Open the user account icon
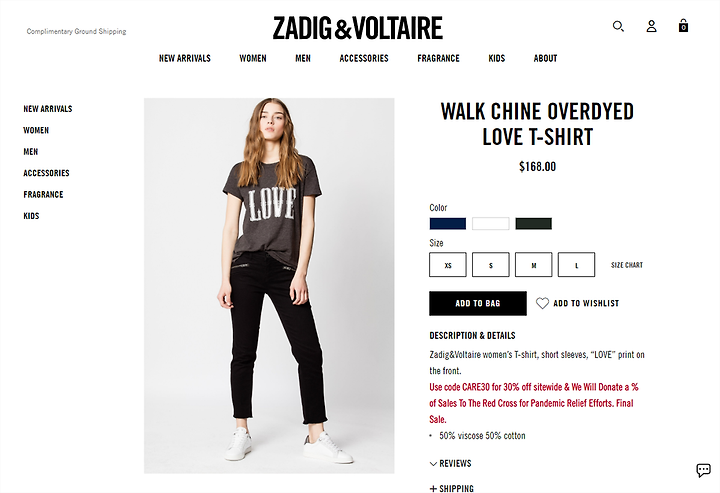 tap(651, 26)
